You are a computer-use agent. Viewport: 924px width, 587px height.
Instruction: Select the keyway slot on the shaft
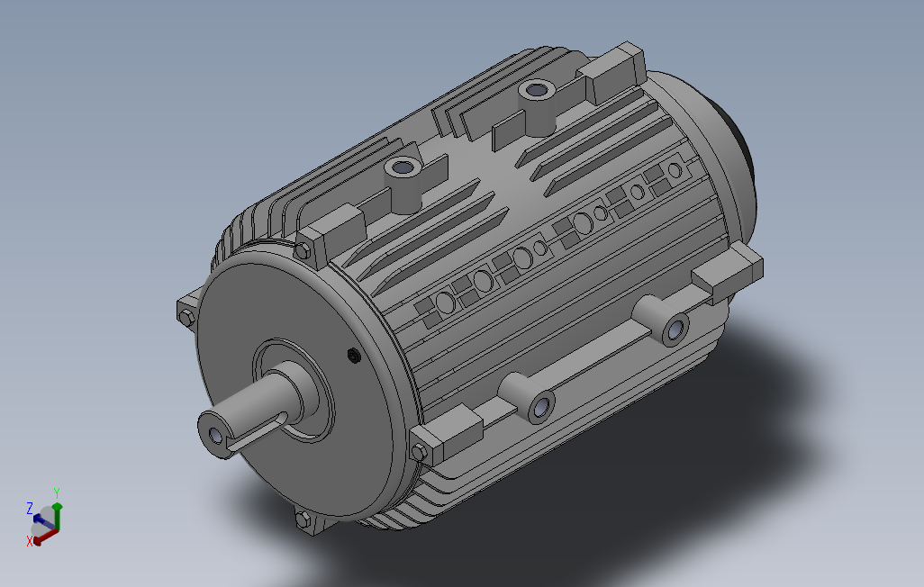point(257,434)
